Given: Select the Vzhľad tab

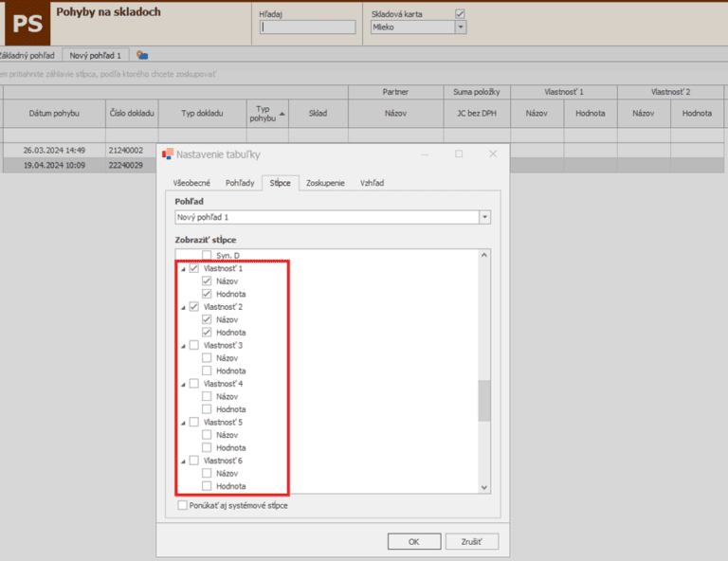Looking at the screenshot, I should (x=372, y=182).
